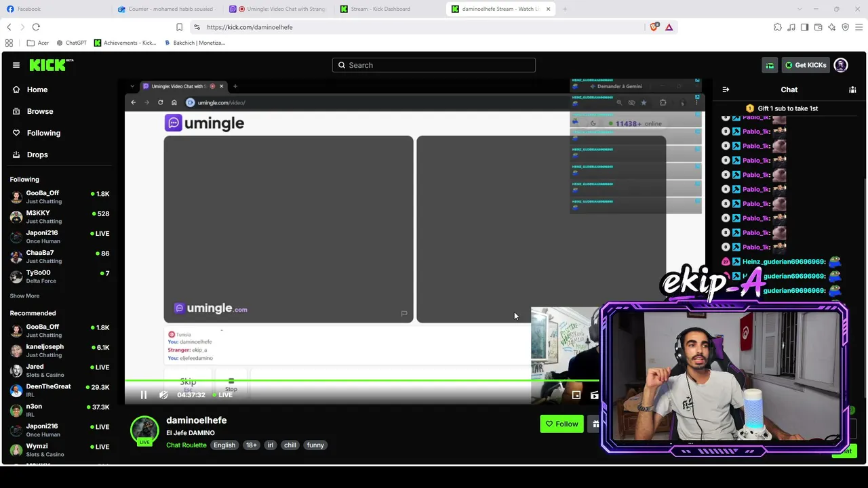This screenshot has width=868, height=488.
Task: Open the Bakchich Monetiza bookmark
Action: click(195, 43)
